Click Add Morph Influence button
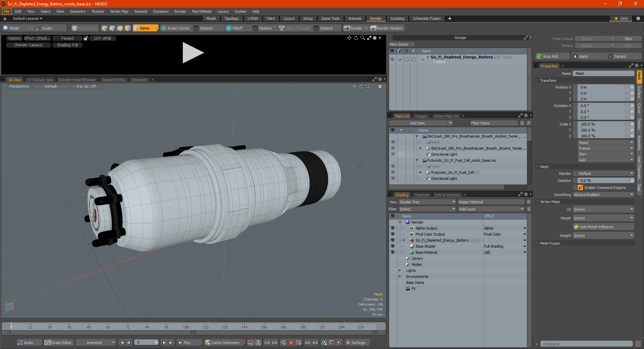The height and width of the screenshot is (349, 644). point(603,227)
